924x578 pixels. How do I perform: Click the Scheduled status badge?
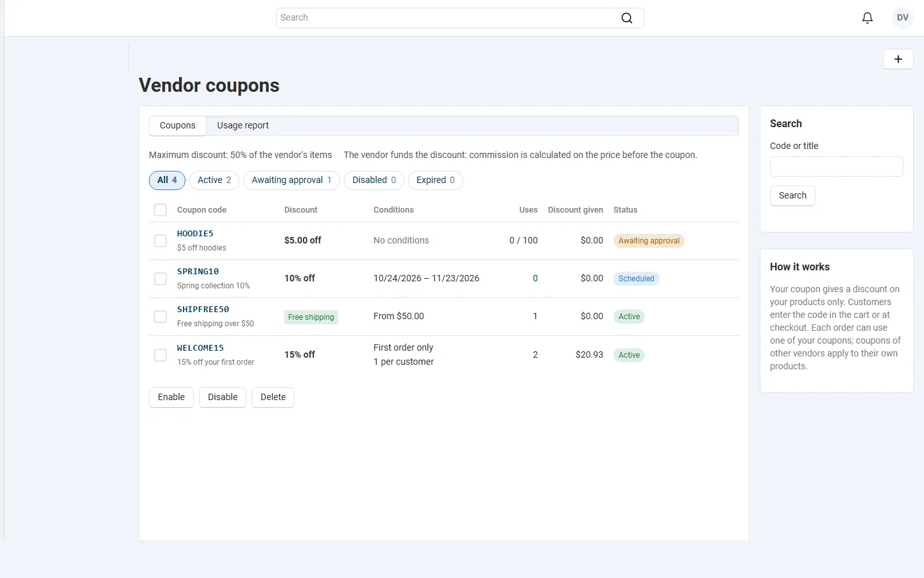pos(637,279)
